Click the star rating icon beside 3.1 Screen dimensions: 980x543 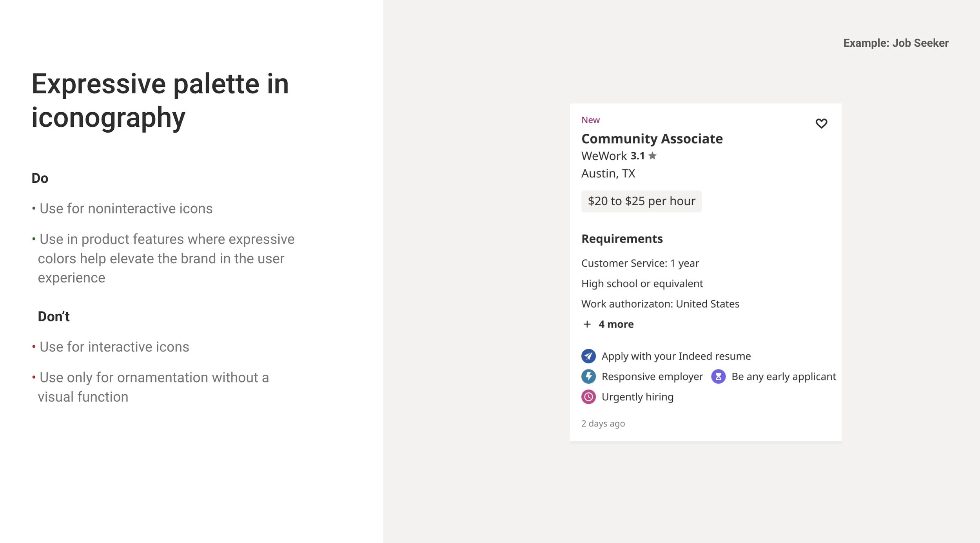(x=652, y=156)
